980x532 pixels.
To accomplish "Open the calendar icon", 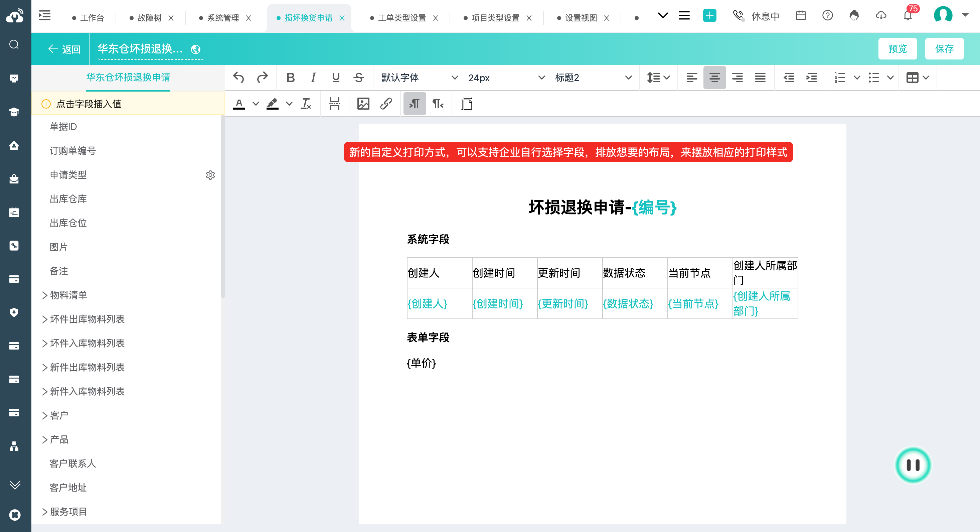I will [800, 16].
